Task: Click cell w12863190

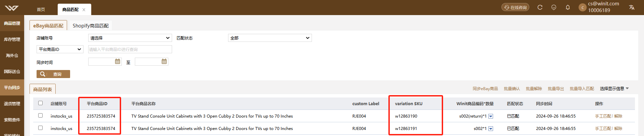Action: tap(406, 116)
